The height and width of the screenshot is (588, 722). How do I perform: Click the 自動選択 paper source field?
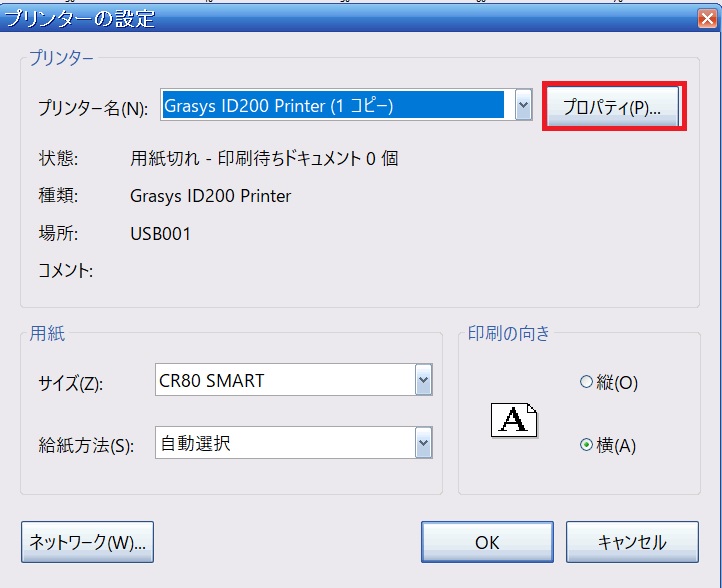pos(293,442)
